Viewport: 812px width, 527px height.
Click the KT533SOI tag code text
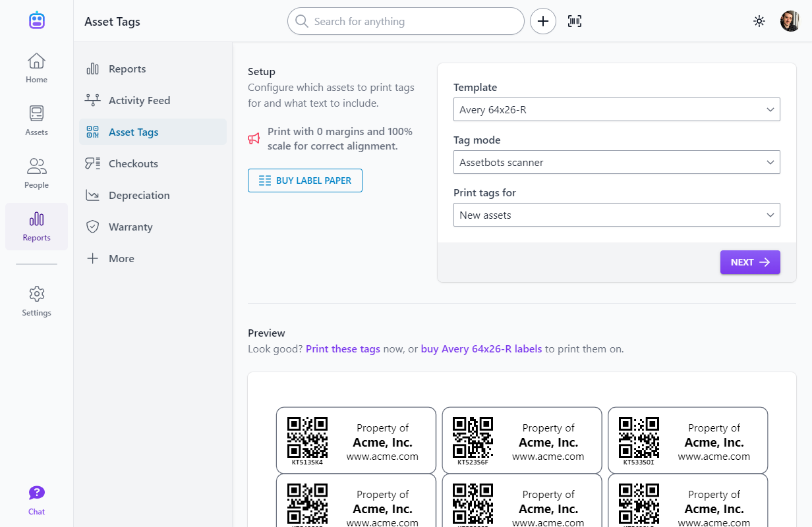point(639,462)
